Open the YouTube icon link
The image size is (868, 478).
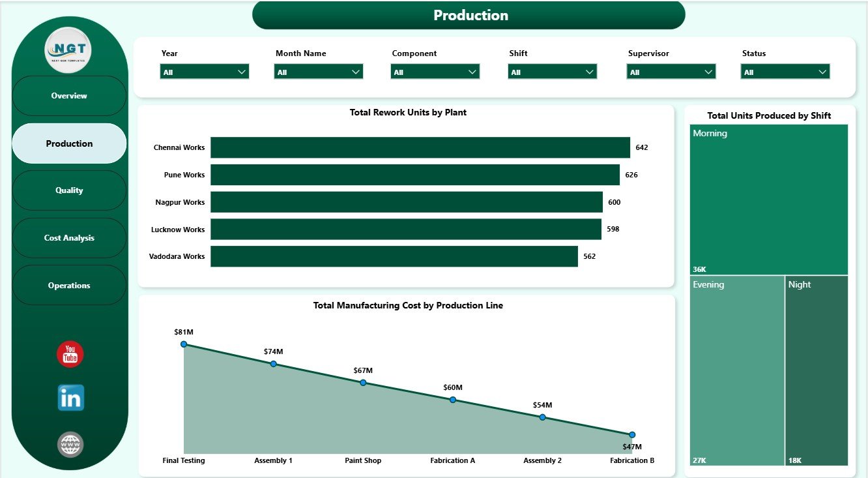[x=70, y=354]
